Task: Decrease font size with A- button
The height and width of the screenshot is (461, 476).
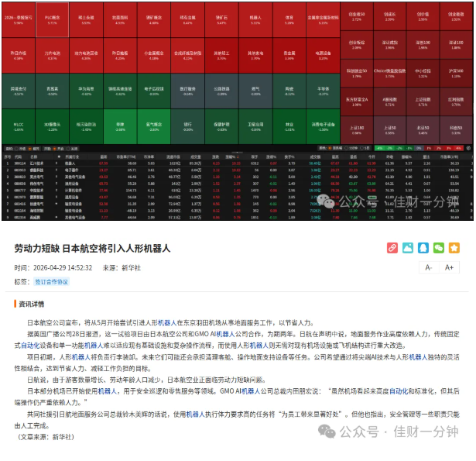Action: coord(429,268)
